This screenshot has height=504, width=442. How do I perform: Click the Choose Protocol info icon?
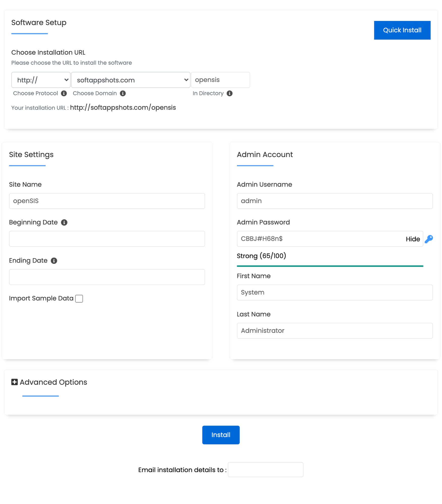(64, 93)
